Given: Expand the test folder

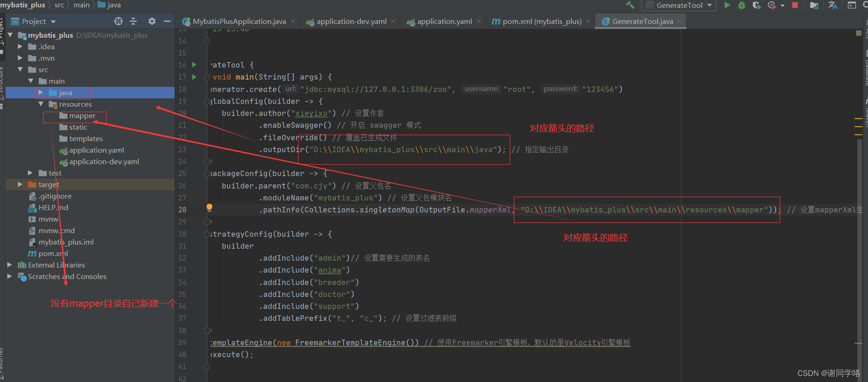Looking at the screenshot, I should [30, 173].
